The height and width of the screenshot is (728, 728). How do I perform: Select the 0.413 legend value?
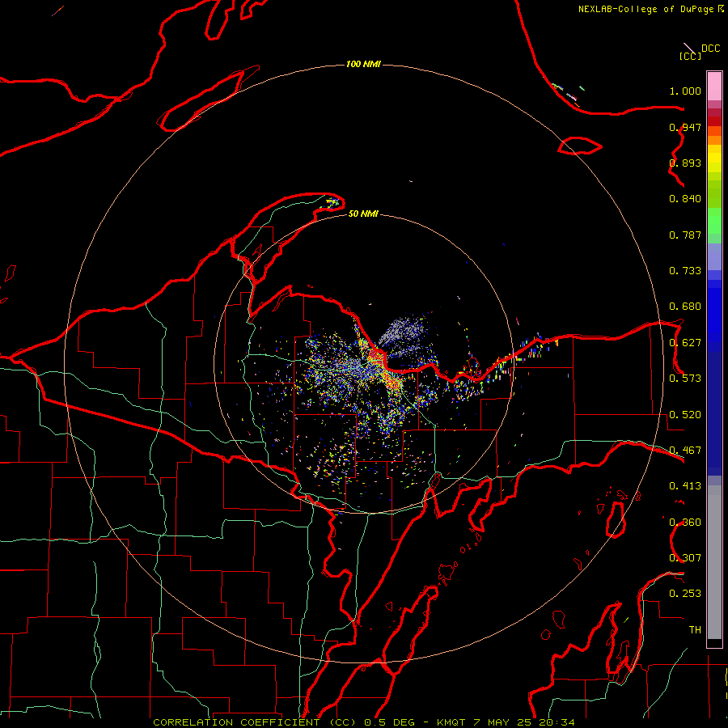[x=685, y=486]
